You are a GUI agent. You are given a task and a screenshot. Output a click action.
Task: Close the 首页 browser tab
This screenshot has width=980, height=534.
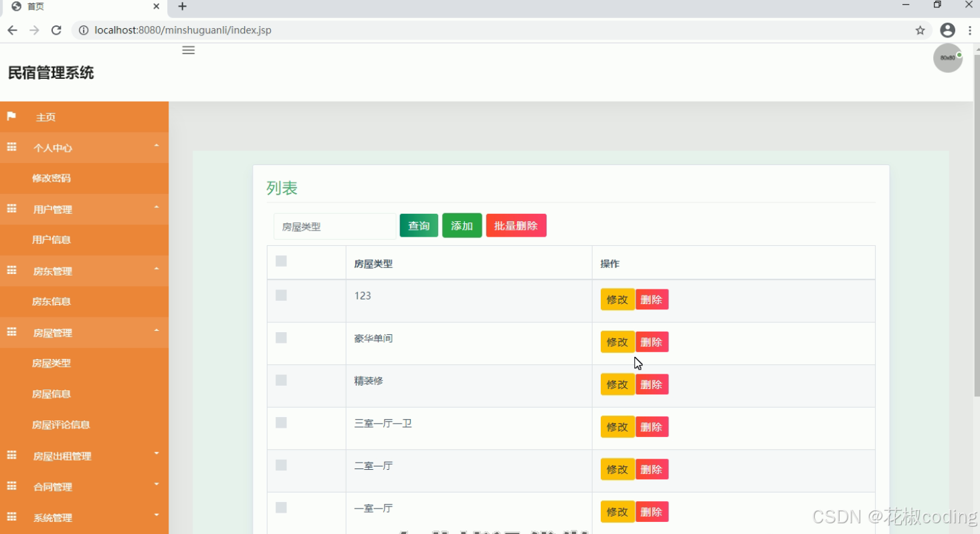tap(157, 7)
